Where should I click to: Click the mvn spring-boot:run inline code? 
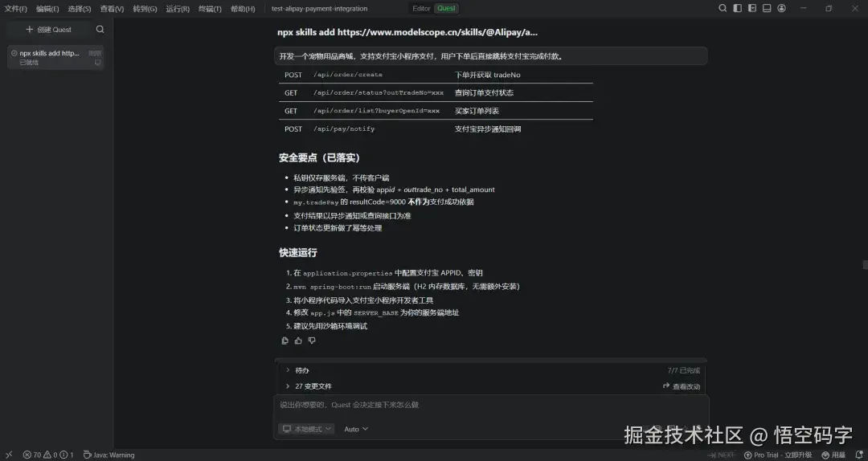click(x=332, y=287)
